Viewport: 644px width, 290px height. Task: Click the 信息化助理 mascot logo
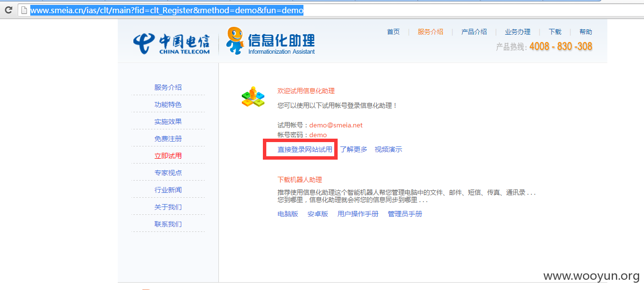pos(271,41)
